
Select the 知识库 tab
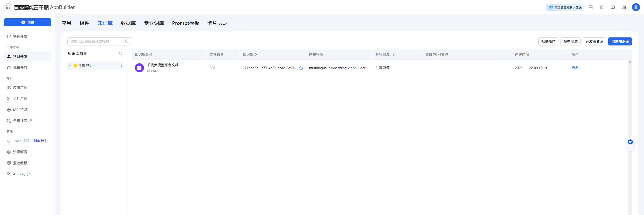105,23
